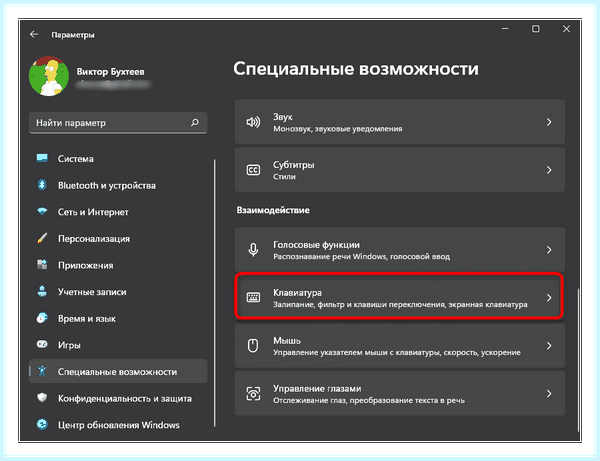Open Конфиденциальность и защита
The image size is (600, 461).
[118, 398]
